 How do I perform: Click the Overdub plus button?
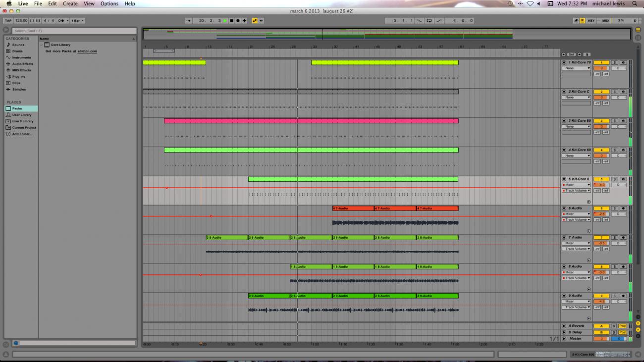(244, 21)
